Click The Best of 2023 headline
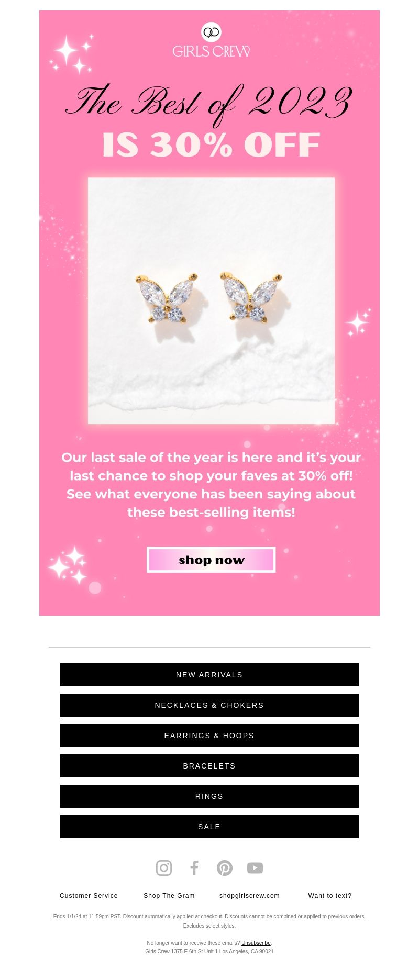 (x=210, y=102)
